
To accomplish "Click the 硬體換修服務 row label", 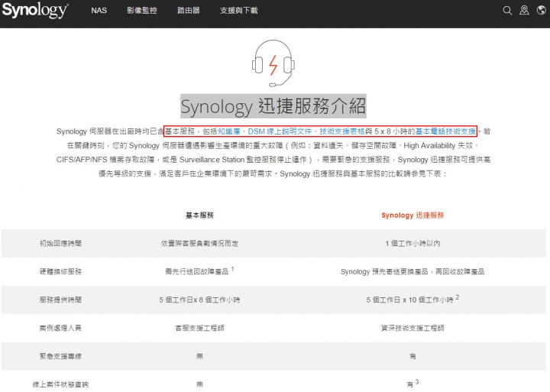I will pyautogui.click(x=60, y=271).
